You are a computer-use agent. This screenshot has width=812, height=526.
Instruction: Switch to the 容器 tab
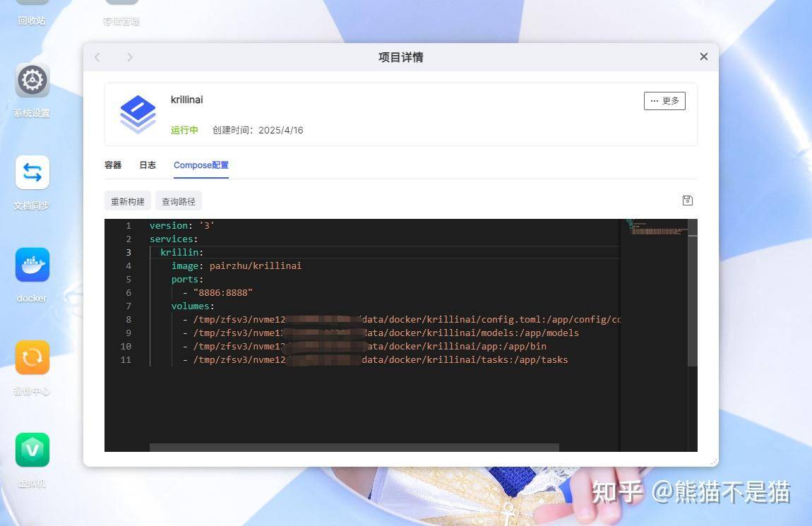[113, 165]
